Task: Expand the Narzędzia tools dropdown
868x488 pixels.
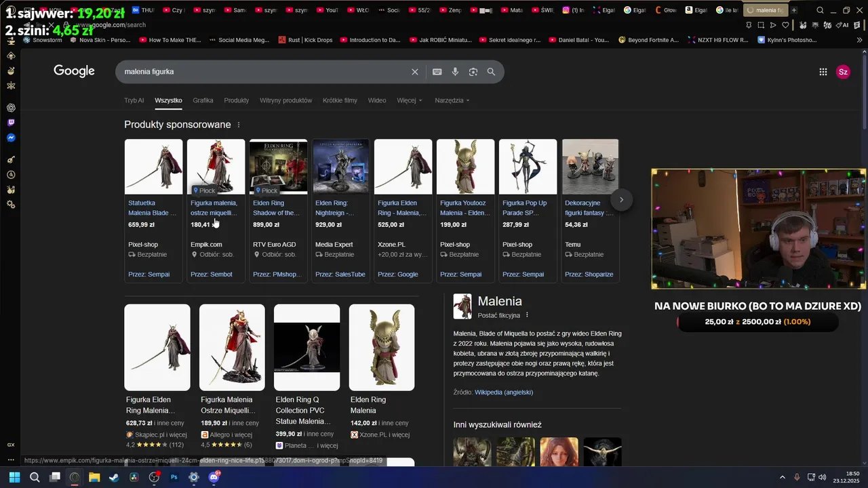Action: tap(452, 100)
